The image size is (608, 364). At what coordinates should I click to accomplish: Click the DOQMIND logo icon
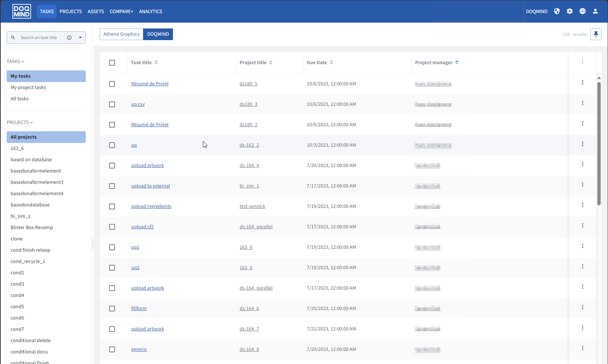click(22, 11)
